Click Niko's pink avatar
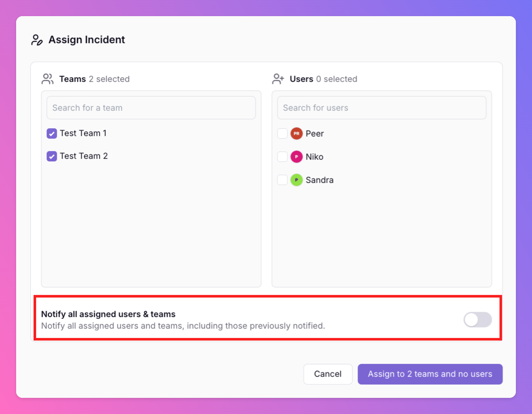 pos(296,157)
